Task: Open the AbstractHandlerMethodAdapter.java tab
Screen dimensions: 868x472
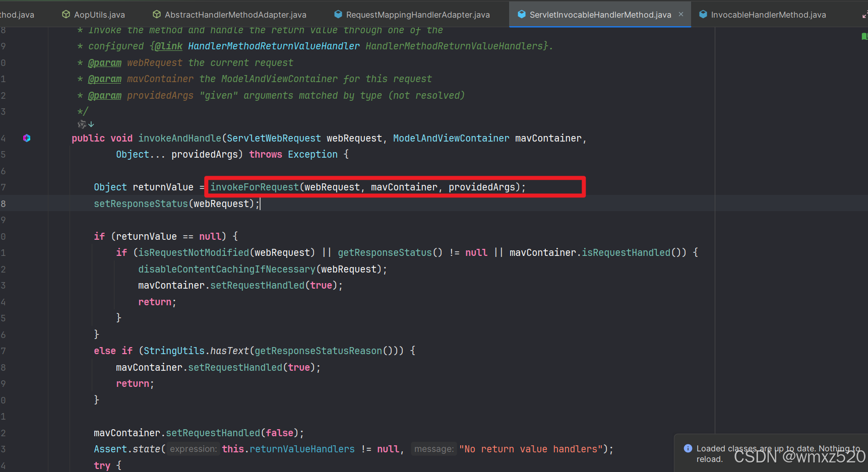Action: (x=229, y=15)
